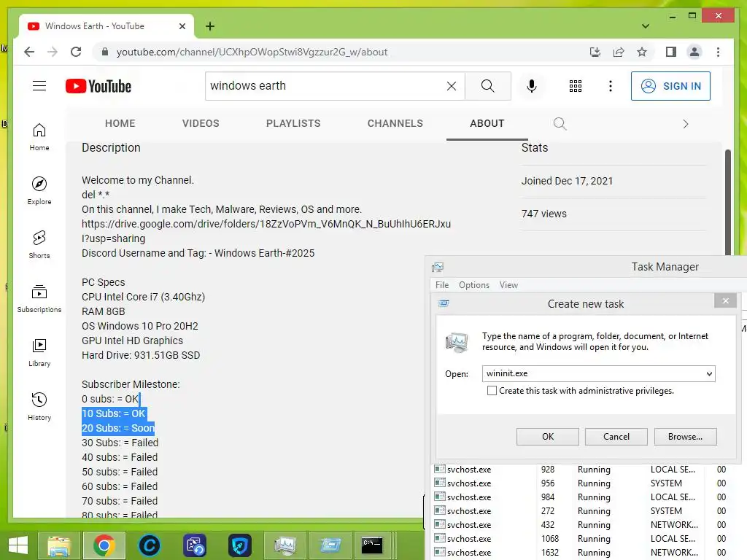Open History in the YouTube sidebar
Screen dimensions: 747x560
[39, 406]
